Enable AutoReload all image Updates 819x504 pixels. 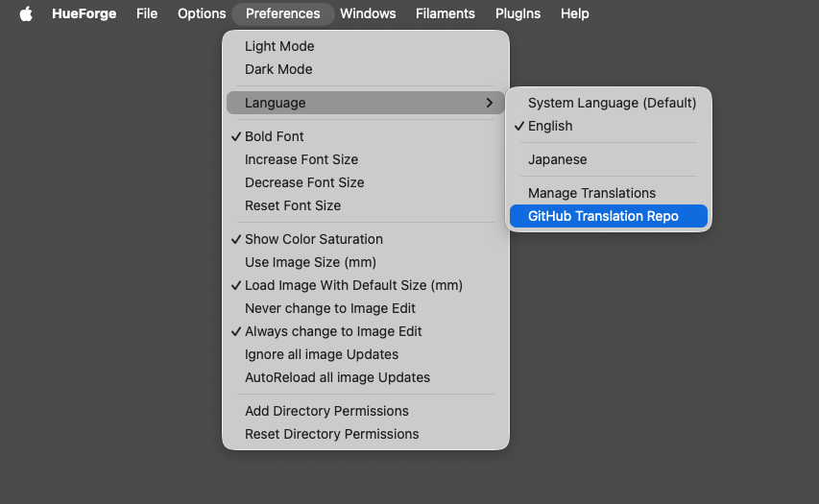(366, 377)
